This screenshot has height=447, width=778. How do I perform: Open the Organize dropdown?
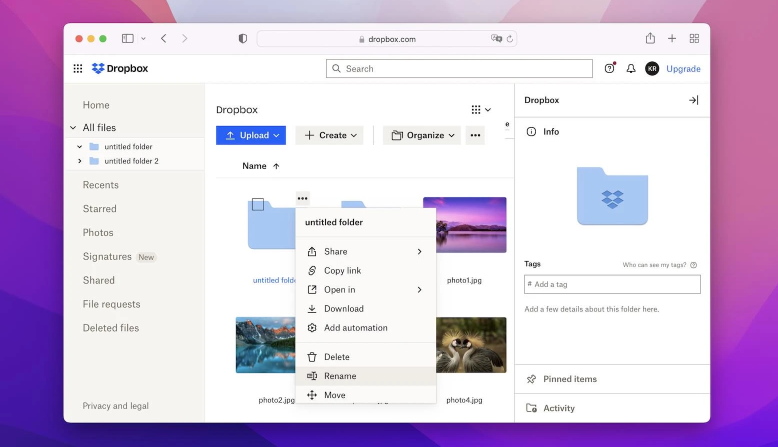(x=422, y=135)
